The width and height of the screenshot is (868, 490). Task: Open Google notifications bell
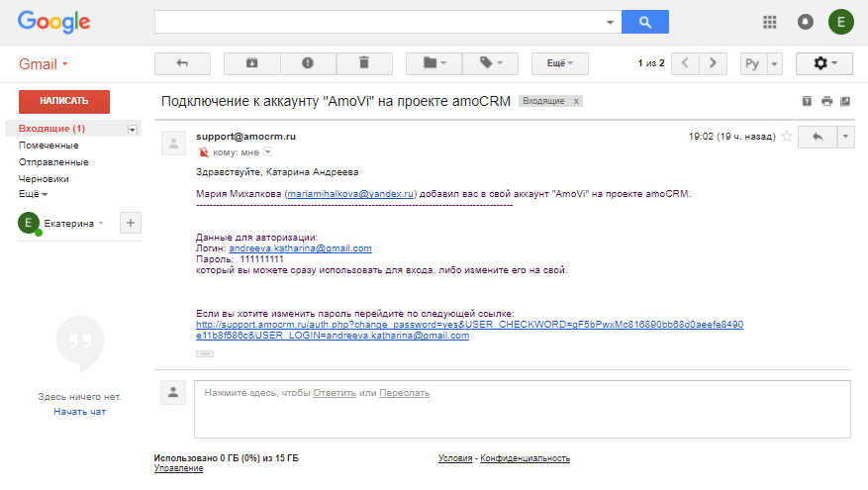pyautogui.click(x=805, y=22)
